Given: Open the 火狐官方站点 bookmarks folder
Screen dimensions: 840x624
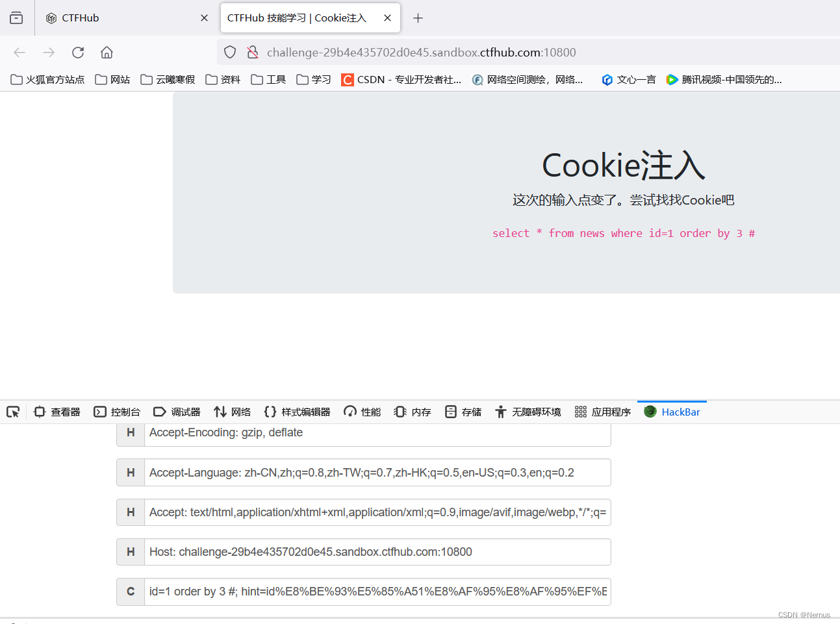Looking at the screenshot, I should (47, 79).
